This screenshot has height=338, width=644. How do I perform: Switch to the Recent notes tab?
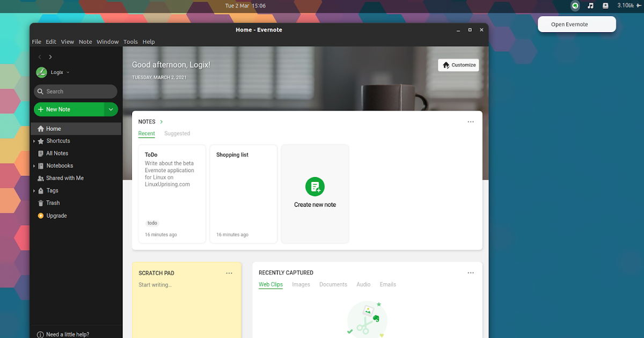(x=147, y=134)
